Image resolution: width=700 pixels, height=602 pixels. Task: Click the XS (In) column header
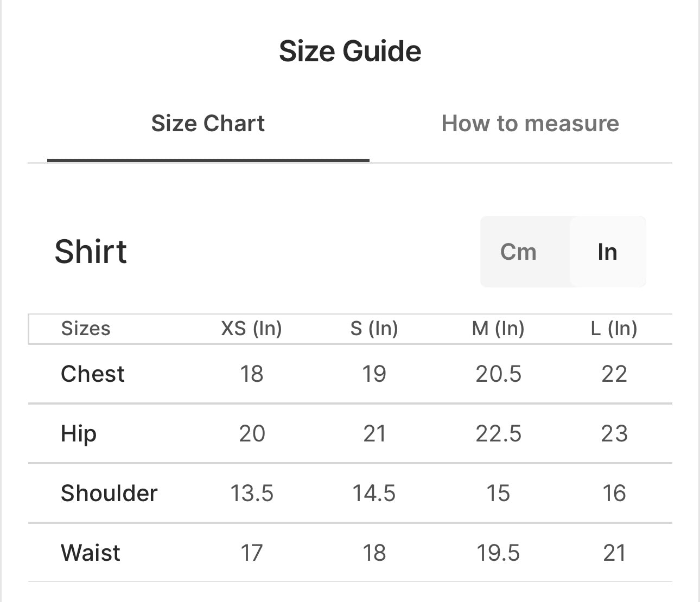point(251,329)
